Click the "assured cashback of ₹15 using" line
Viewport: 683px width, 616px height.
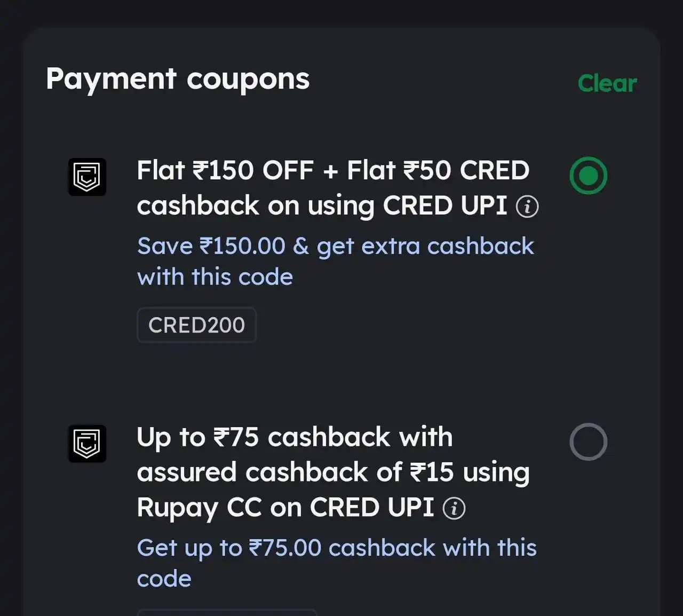click(x=333, y=472)
